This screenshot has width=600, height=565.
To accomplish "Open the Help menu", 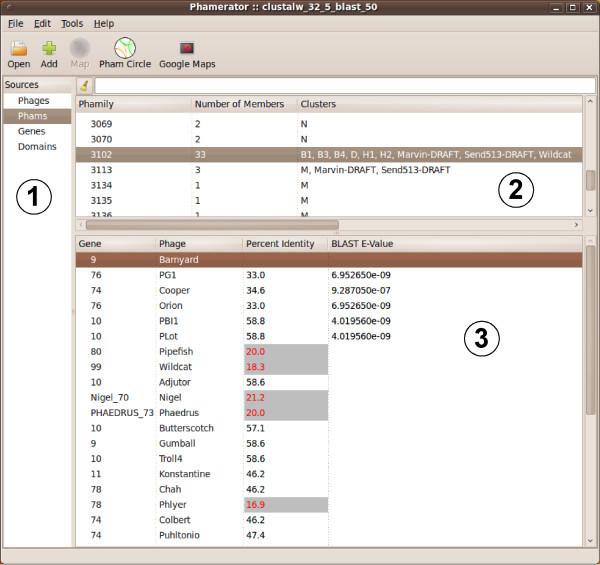I will coord(104,23).
